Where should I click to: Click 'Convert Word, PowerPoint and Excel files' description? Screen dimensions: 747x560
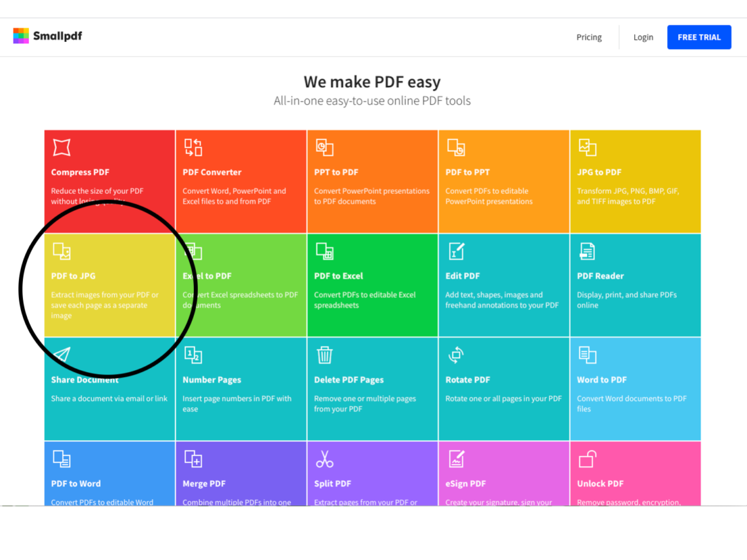(234, 196)
